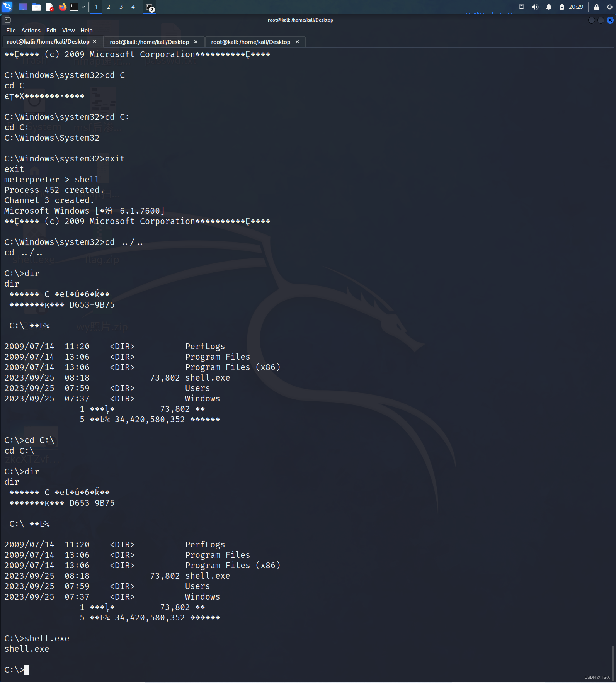Lock the screen with padlock icon
The height and width of the screenshot is (683, 616).
click(x=596, y=7)
